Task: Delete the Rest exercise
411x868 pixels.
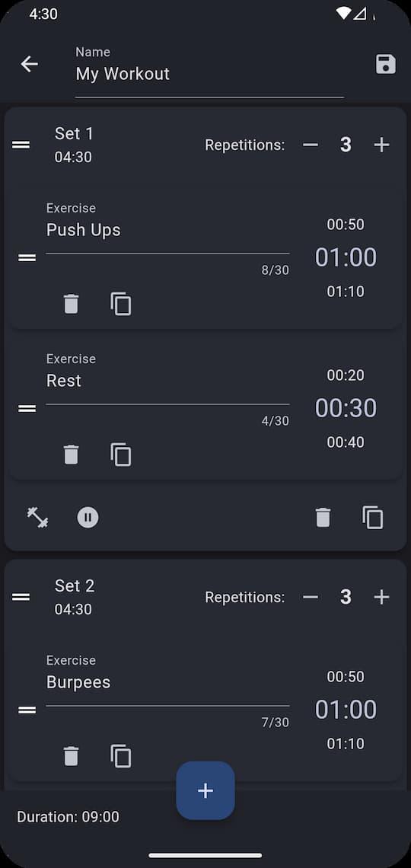Action: click(72, 455)
